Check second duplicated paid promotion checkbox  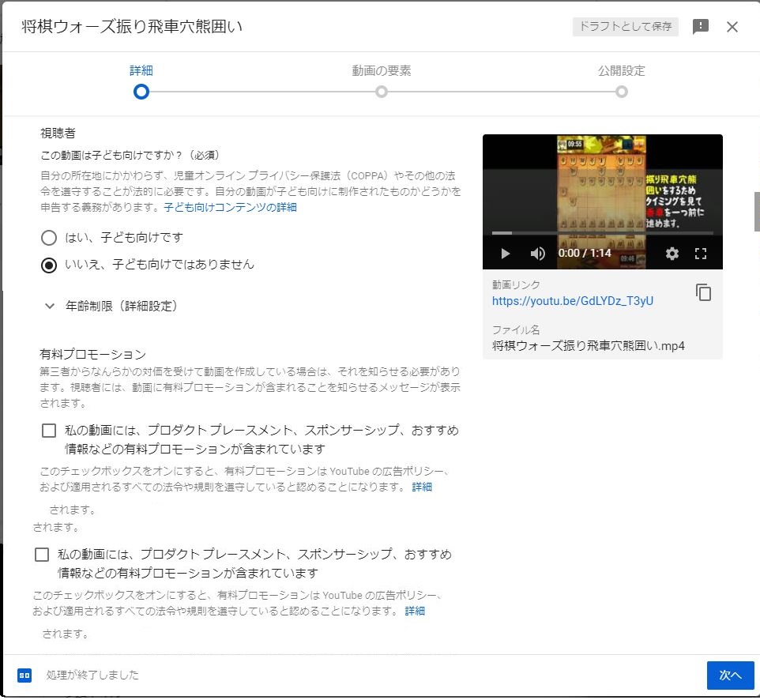(x=42, y=555)
